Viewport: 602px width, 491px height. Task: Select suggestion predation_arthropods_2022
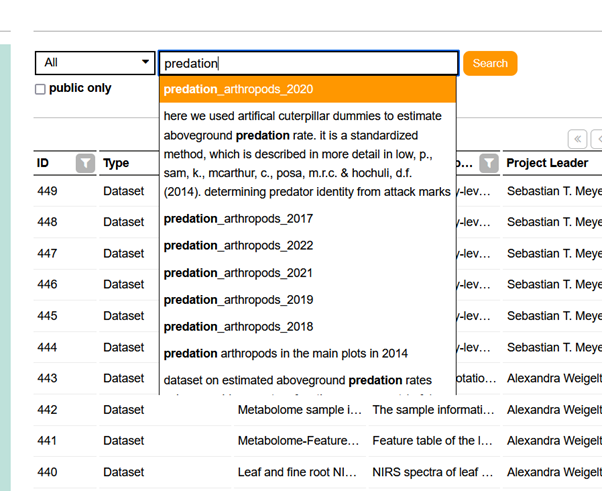pos(308,246)
